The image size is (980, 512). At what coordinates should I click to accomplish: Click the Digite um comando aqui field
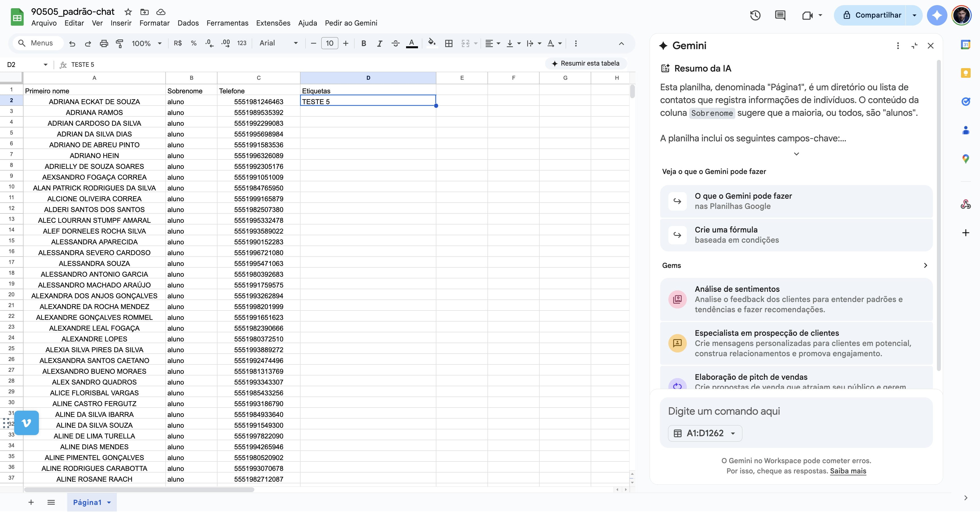point(796,411)
